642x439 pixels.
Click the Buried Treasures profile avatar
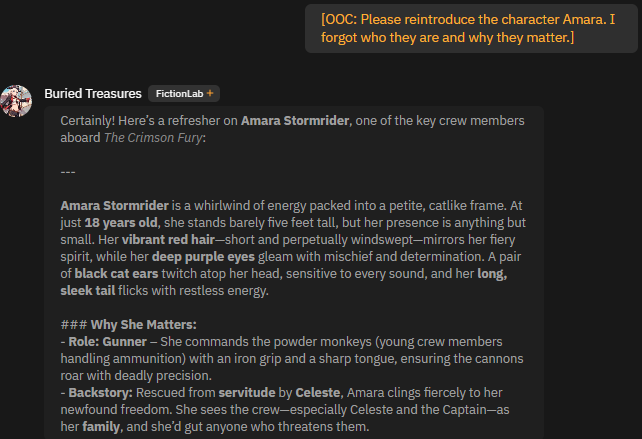click(17, 101)
